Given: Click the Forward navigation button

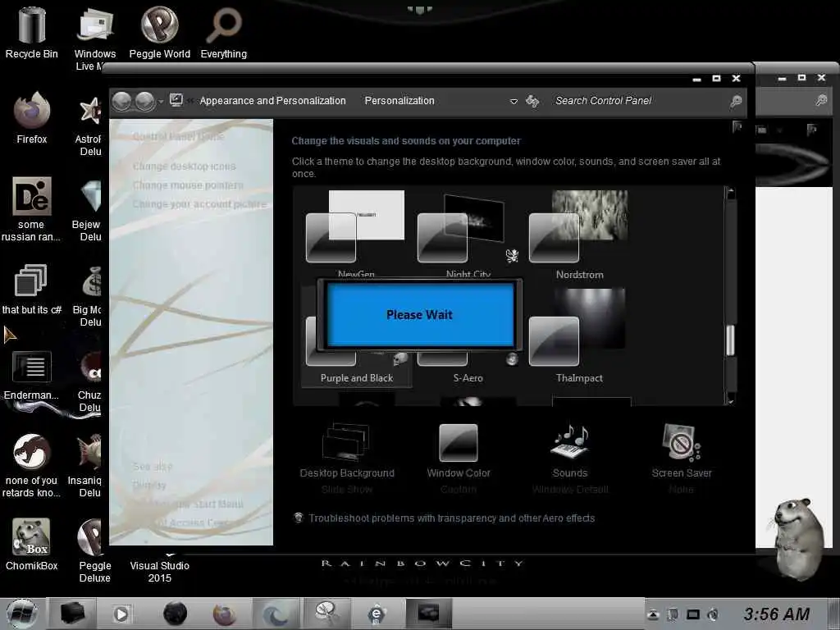Looking at the screenshot, I should pyautogui.click(x=144, y=101).
